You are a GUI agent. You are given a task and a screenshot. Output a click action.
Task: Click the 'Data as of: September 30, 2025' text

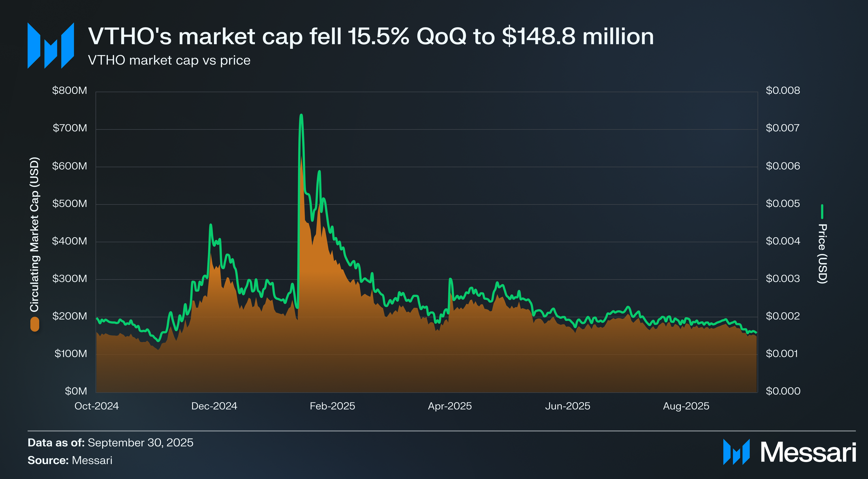coord(110,443)
